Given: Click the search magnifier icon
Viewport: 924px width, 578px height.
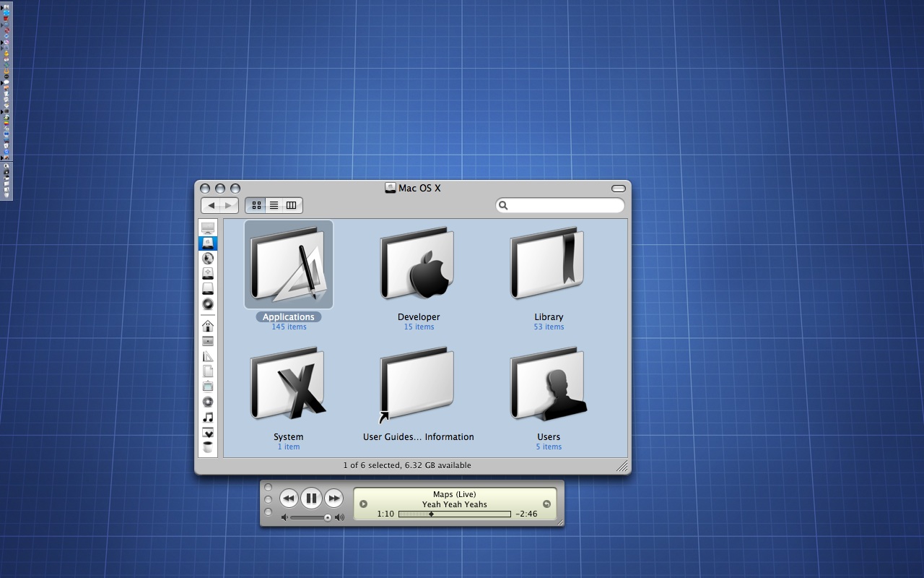Looking at the screenshot, I should (x=503, y=205).
